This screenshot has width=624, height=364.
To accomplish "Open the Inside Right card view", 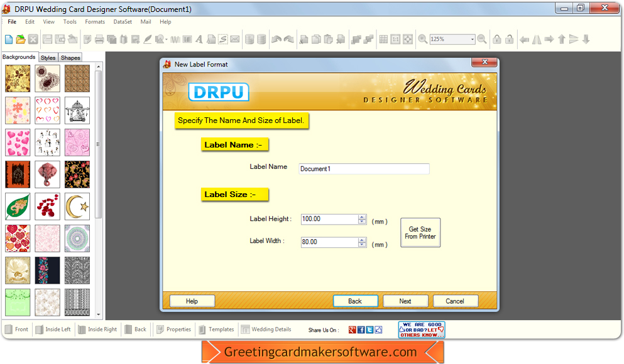I will click(x=97, y=329).
